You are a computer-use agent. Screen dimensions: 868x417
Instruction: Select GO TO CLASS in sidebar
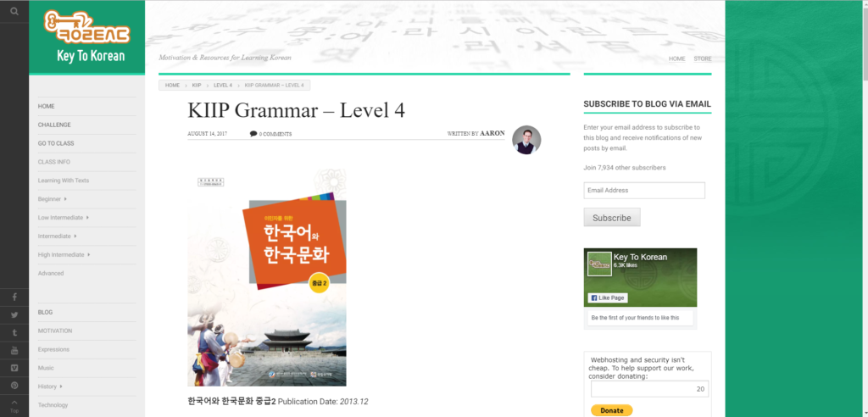[56, 143]
